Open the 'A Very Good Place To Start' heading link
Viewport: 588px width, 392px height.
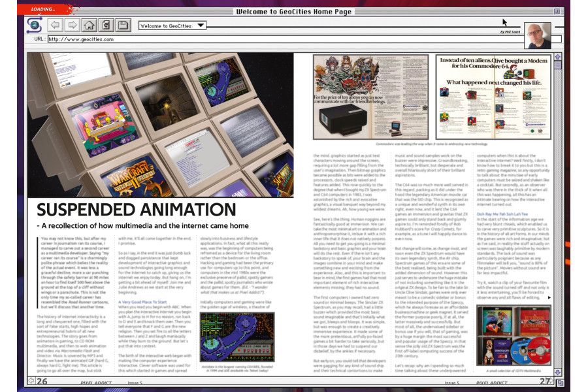[x=142, y=302]
